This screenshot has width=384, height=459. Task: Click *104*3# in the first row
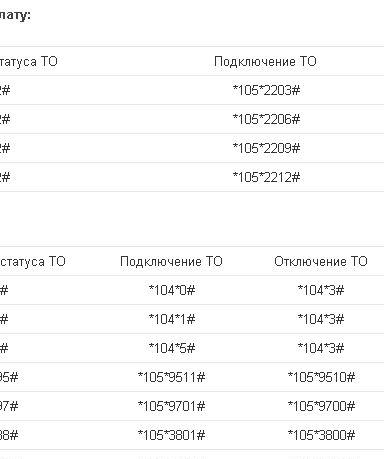click(x=321, y=290)
